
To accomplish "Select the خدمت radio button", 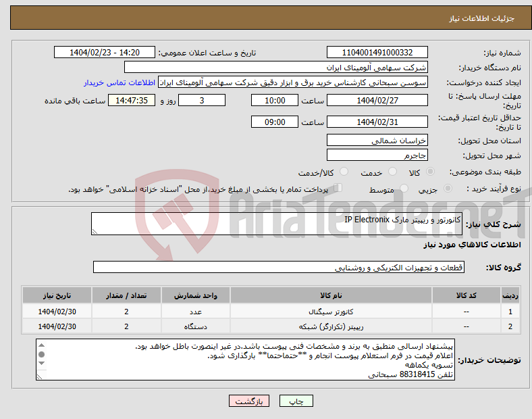I will (392, 172).
